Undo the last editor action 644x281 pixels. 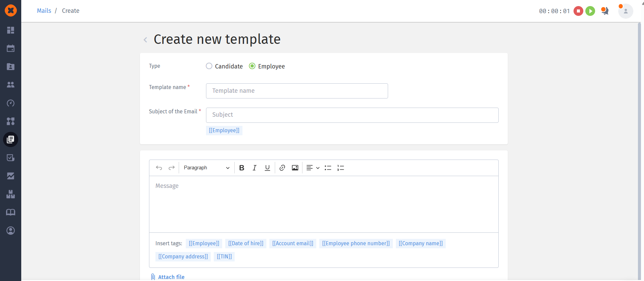click(159, 168)
